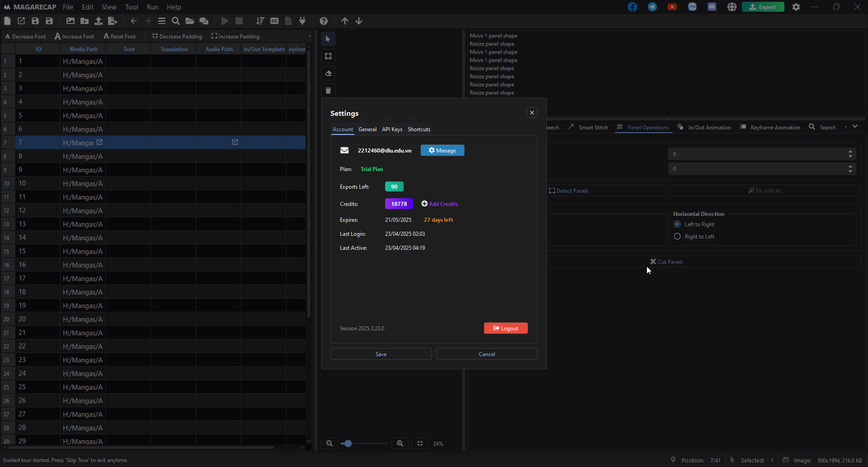Click the trash delete tool icon

[x=328, y=91]
